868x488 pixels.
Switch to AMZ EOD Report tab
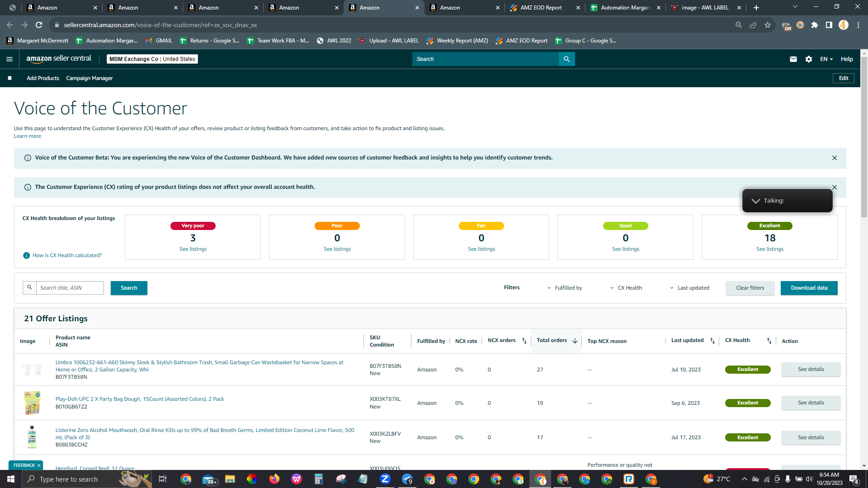545,8
